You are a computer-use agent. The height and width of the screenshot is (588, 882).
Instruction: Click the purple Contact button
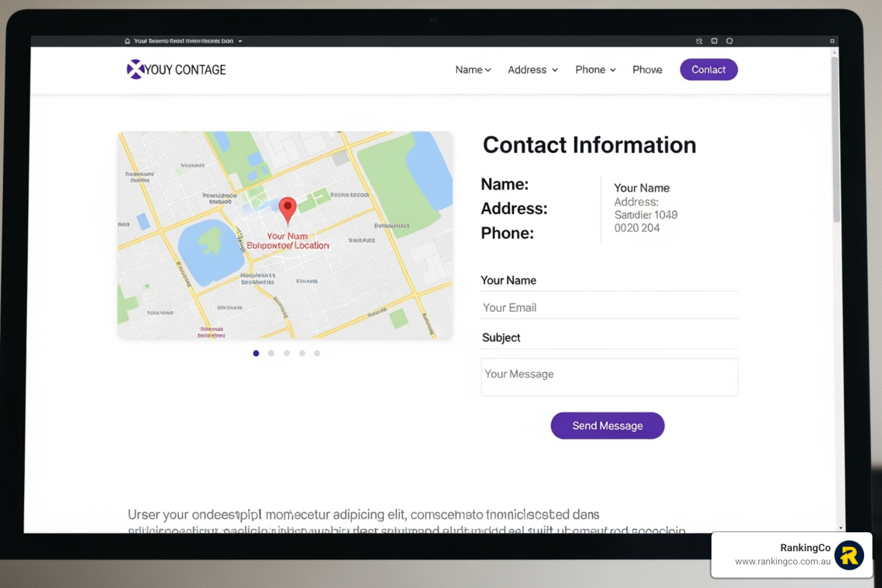(x=709, y=69)
